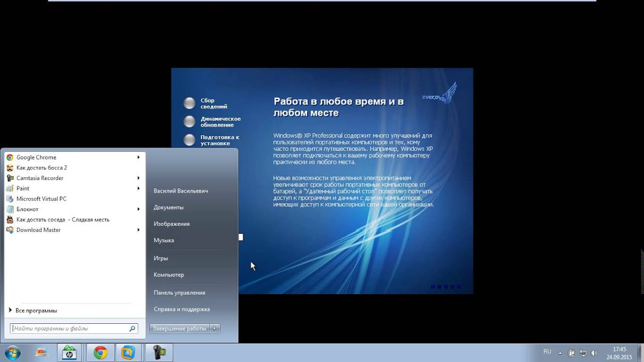This screenshot has width=644, height=362.
Task: Click the Завершение работы button
Action: coord(180,328)
